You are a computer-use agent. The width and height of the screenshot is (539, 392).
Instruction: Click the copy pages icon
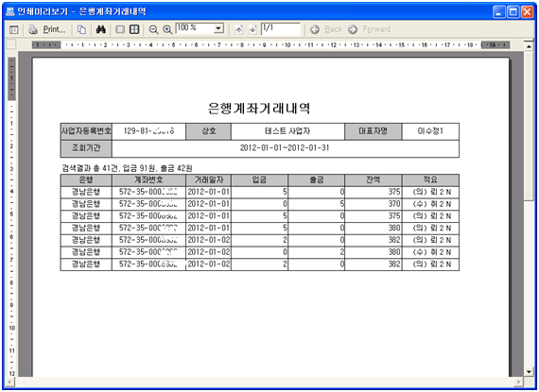point(81,30)
